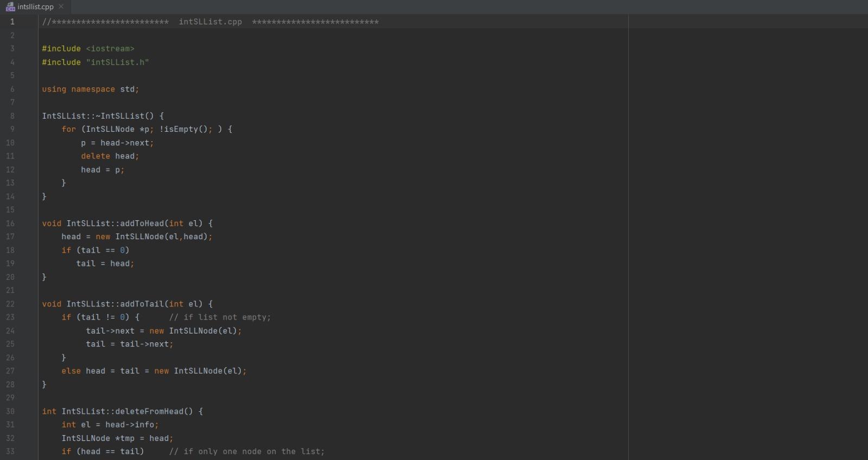Click the 'head = p;' statement
This screenshot has height=460, width=868.
pyautogui.click(x=103, y=170)
